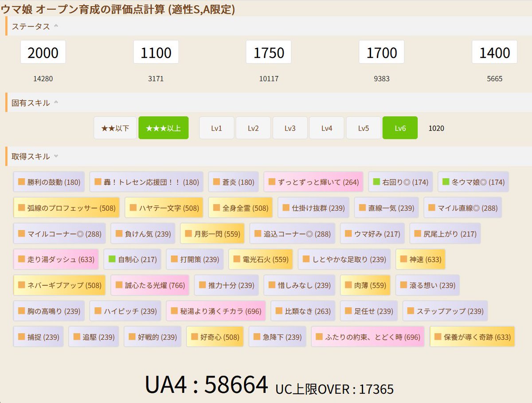Select skill 誠心たる光耀 (766)
Image resolution: width=532 pixels, height=403 pixels.
point(150,285)
